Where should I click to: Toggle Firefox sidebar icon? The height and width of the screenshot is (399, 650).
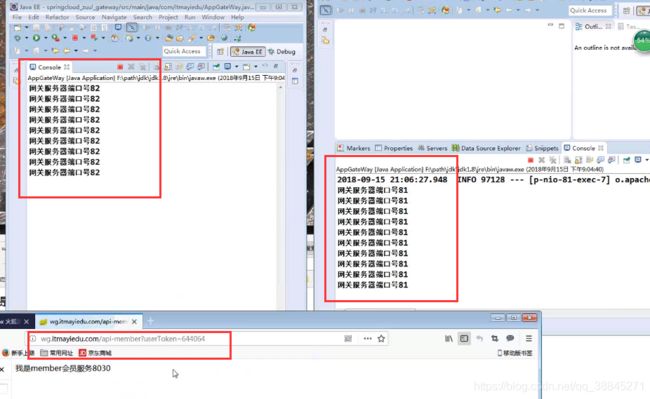(464, 339)
